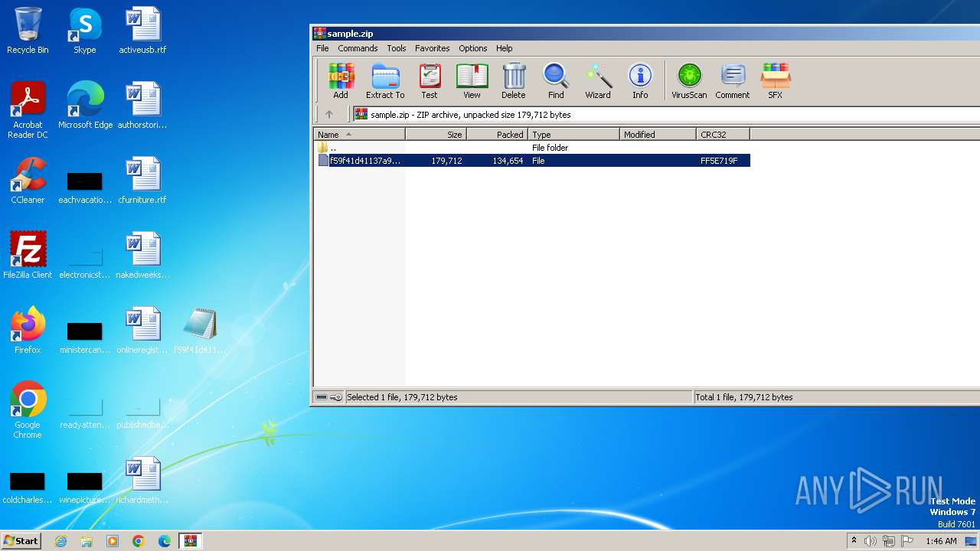The height and width of the screenshot is (551, 980).
Task: Click the archive path address field
Action: tap(666, 115)
